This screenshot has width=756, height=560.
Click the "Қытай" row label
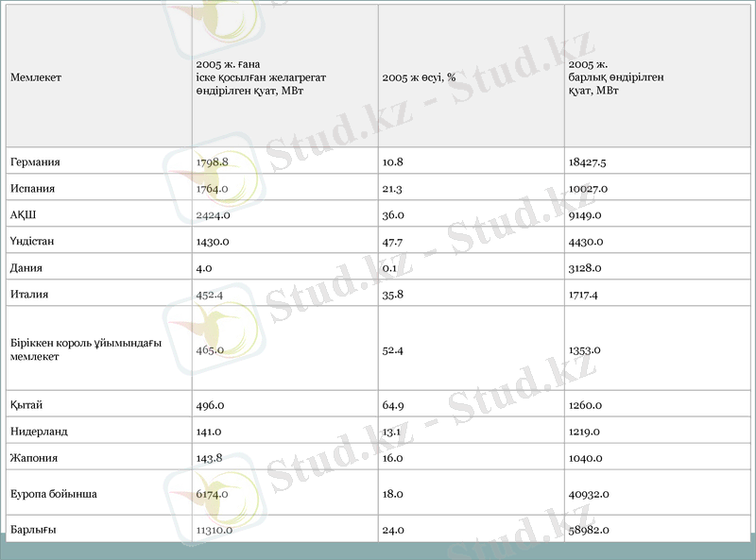26,405
